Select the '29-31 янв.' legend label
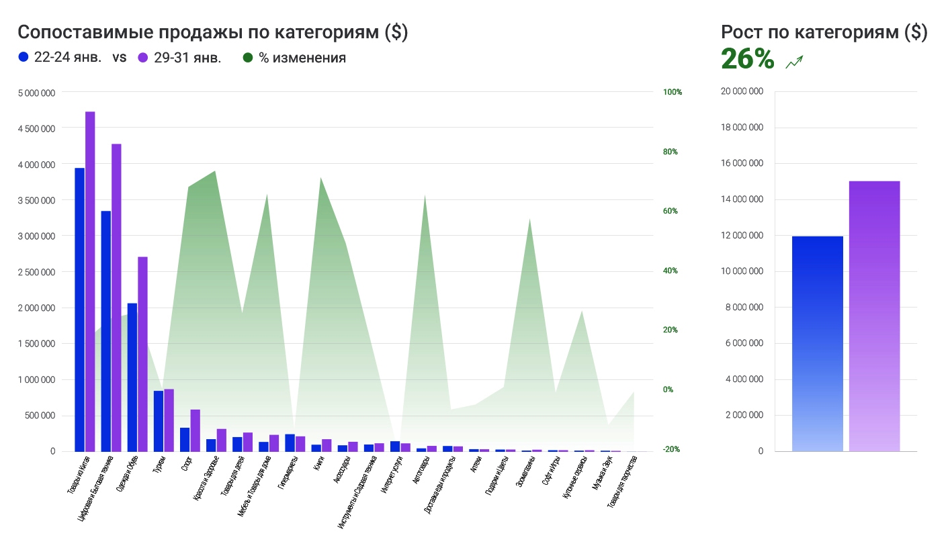 (187, 58)
